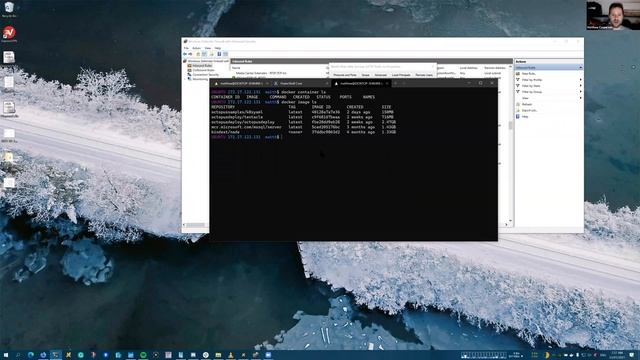Viewport: 640px width, 360px height.
Task: Switch to the Scope tab
Action: click(x=365, y=75)
